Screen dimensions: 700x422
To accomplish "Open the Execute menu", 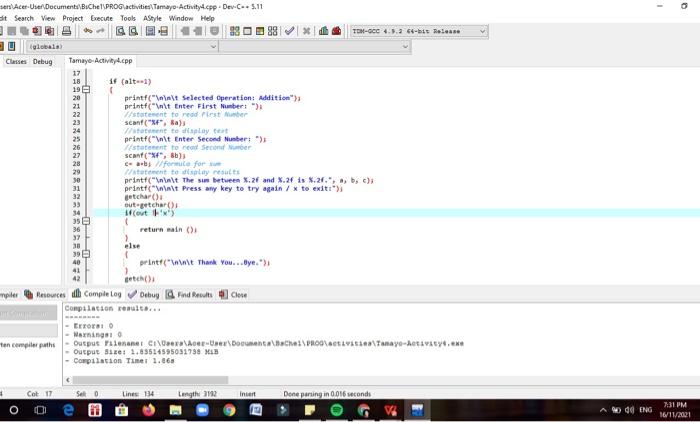I will point(102,18).
